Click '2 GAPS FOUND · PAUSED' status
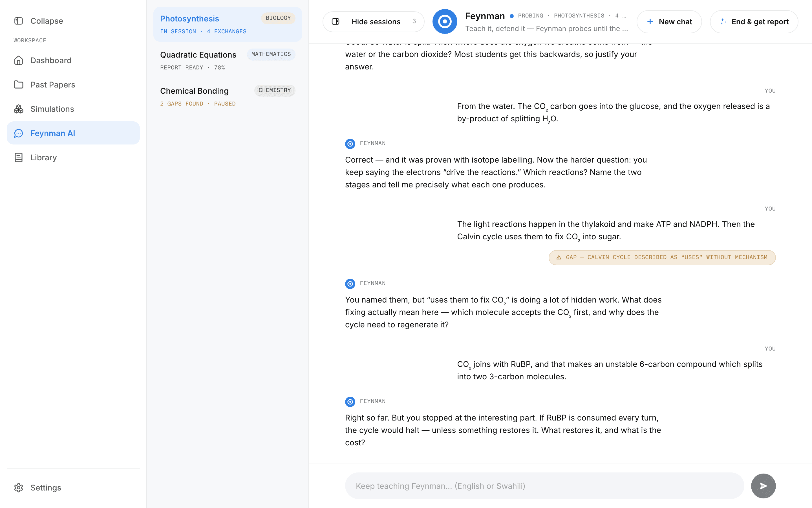Screen dimensions: 812x508 198,104
